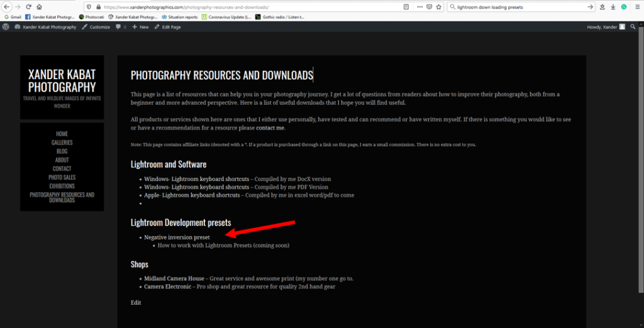
Task: Open the page actions three-dot menu
Action: [x=419, y=7]
